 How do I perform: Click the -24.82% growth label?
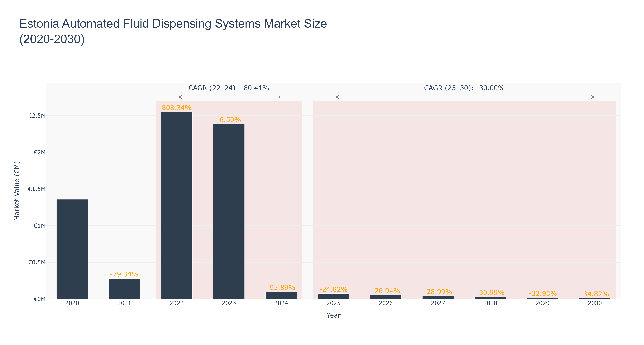tap(333, 289)
